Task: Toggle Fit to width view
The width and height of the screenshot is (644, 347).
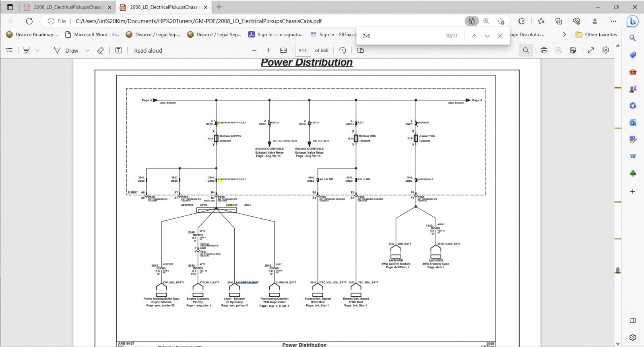Action: coord(283,50)
